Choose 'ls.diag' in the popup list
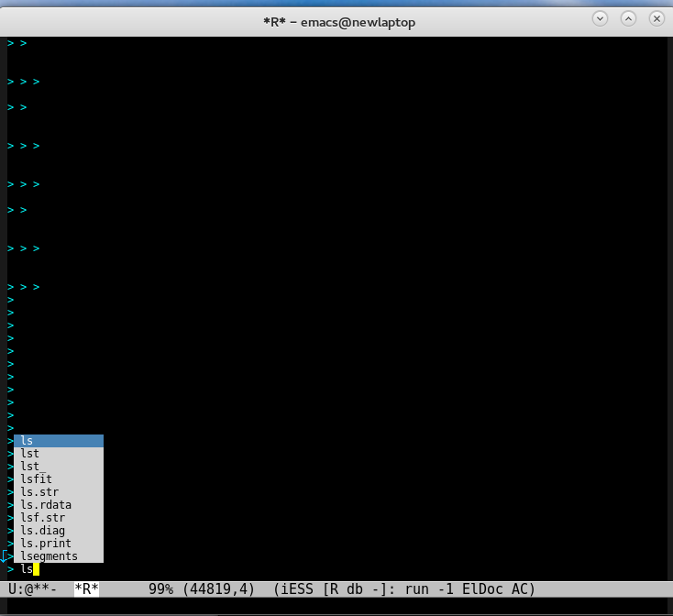673x616 pixels. [x=59, y=531]
